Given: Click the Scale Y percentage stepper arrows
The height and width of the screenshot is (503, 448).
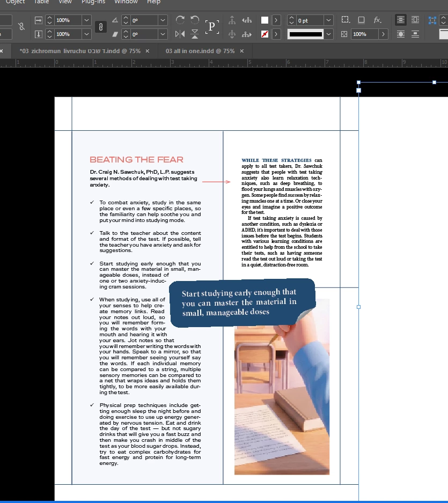Looking at the screenshot, I should (49, 34).
